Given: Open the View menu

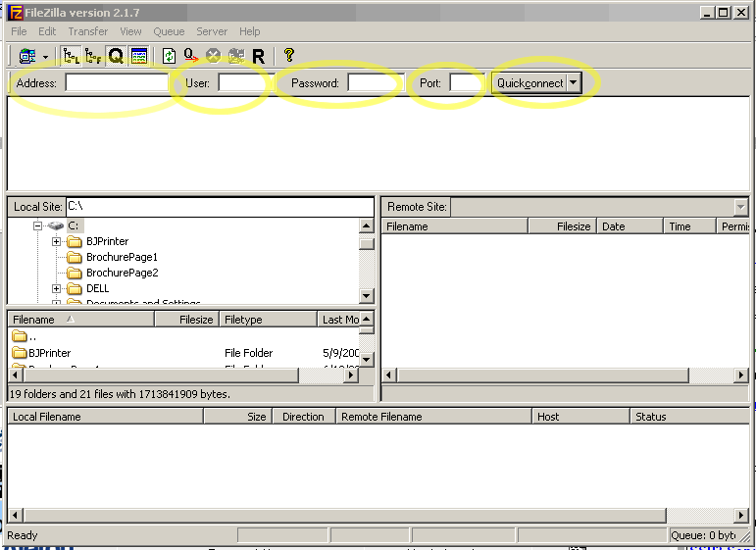Looking at the screenshot, I should click(130, 31).
